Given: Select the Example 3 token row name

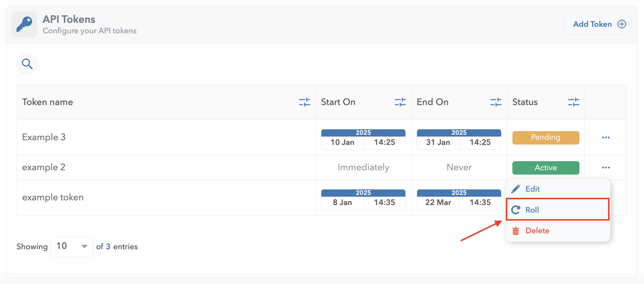Looking at the screenshot, I should (x=44, y=137).
